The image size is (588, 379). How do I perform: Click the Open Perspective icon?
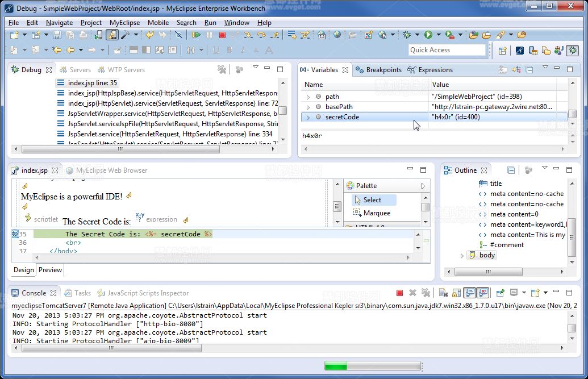[503, 50]
